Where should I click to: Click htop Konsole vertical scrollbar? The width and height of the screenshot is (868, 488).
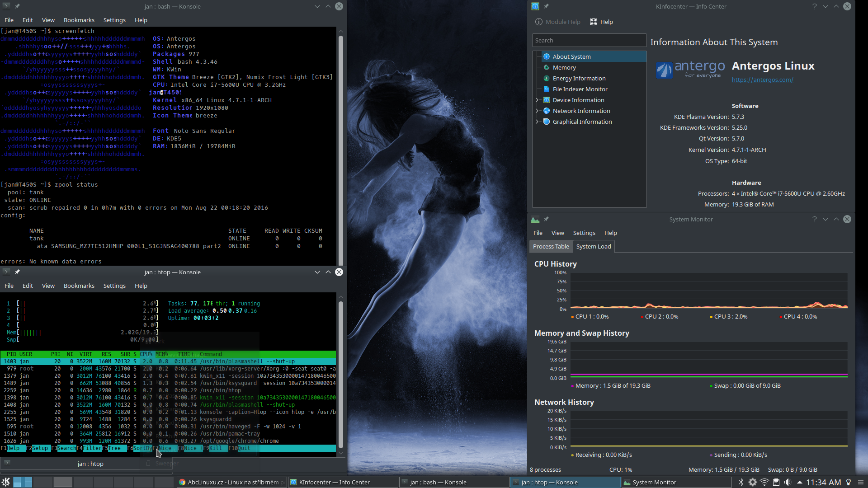pos(341,375)
